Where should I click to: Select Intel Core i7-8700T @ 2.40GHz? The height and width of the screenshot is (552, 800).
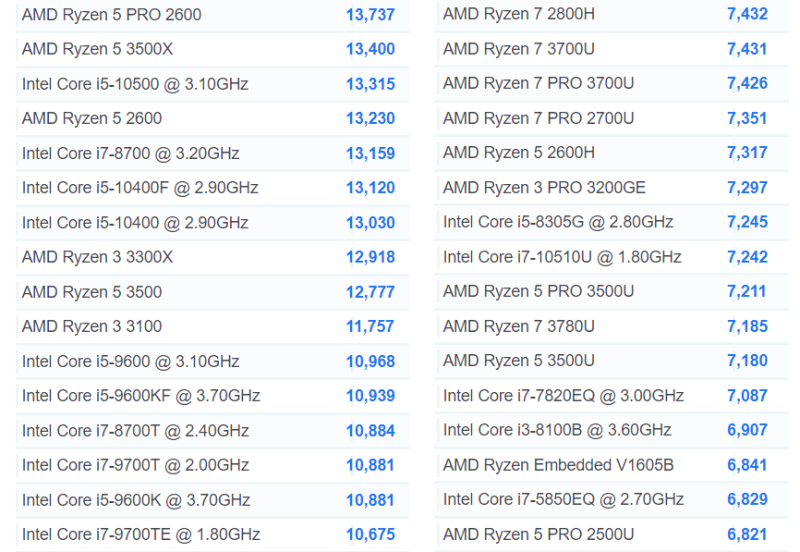(x=136, y=431)
